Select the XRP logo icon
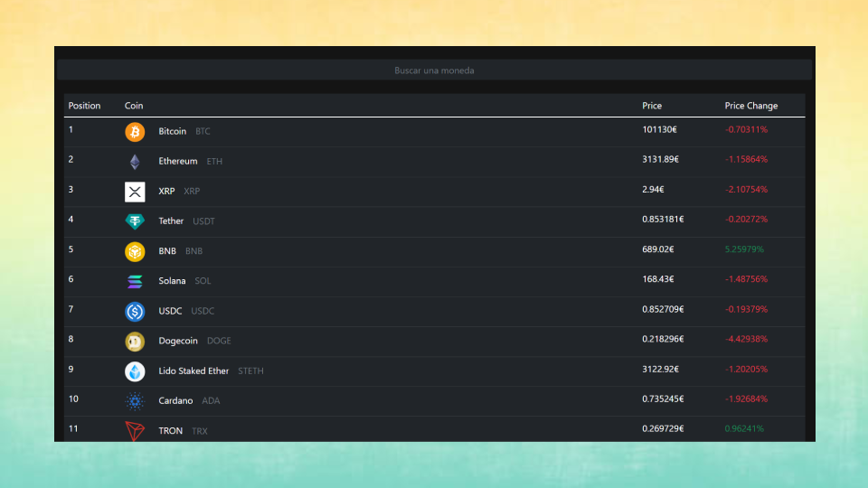868x488 pixels. click(x=135, y=192)
